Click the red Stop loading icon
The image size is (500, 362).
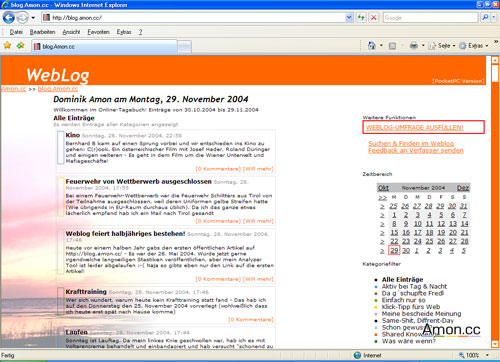[x=374, y=17]
